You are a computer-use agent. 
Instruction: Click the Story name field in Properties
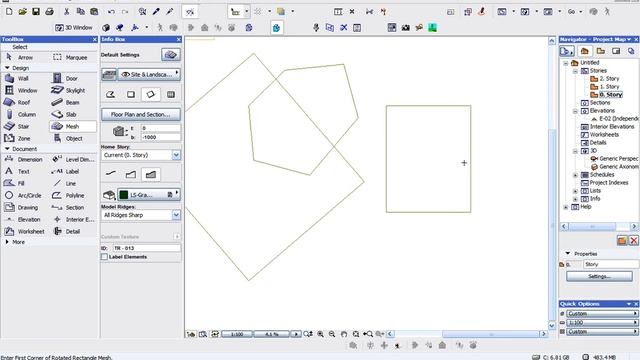click(x=611, y=264)
